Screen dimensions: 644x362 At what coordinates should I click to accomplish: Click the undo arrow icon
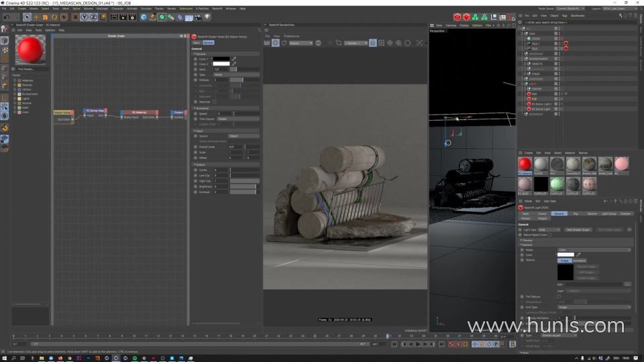(7, 17)
